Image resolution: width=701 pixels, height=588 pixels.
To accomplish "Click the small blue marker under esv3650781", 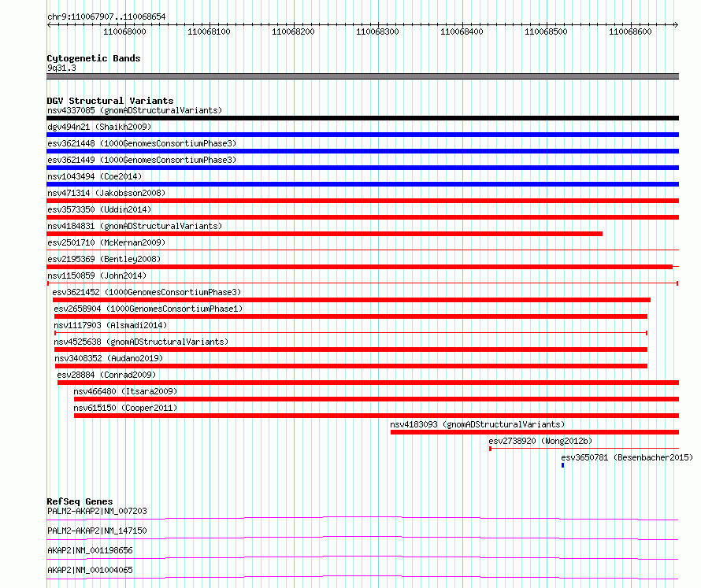I will (563, 465).
